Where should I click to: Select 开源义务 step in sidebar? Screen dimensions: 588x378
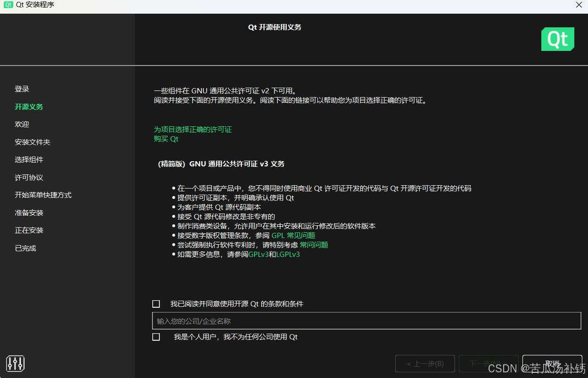[x=29, y=107]
